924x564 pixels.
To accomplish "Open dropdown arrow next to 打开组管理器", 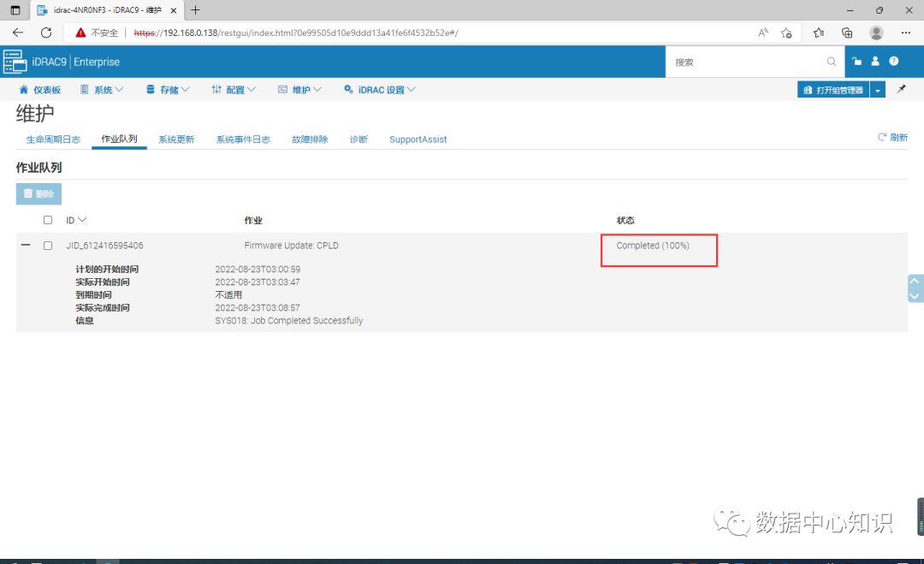I will pyautogui.click(x=878, y=90).
